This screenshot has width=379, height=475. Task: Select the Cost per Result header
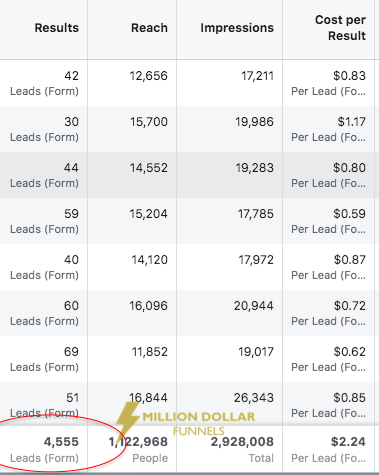(x=340, y=28)
